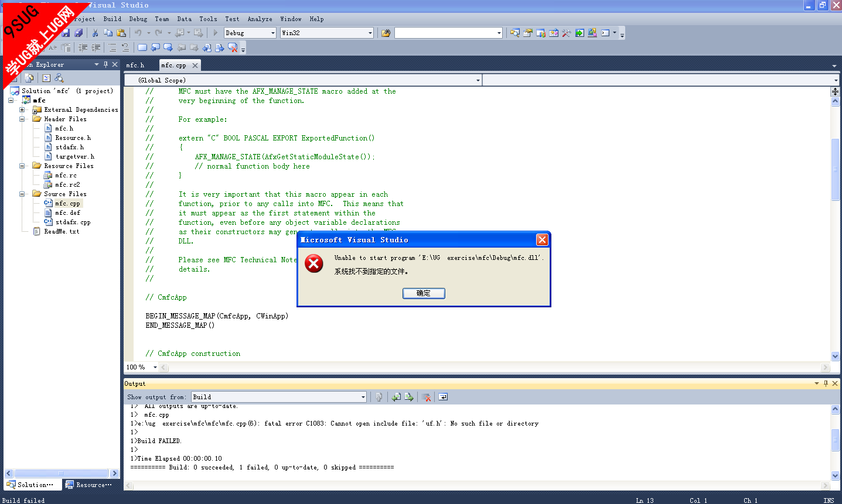Click the Clear all bookmarks icon

[x=233, y=47]
